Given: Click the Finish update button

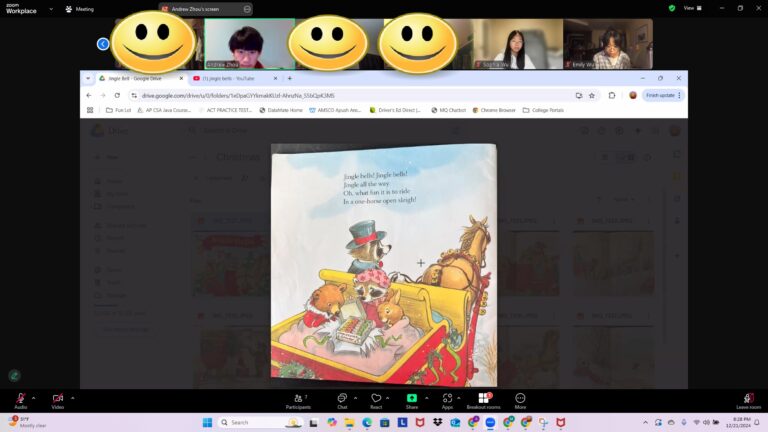Looking at the screenshot, I should [663, 96].
